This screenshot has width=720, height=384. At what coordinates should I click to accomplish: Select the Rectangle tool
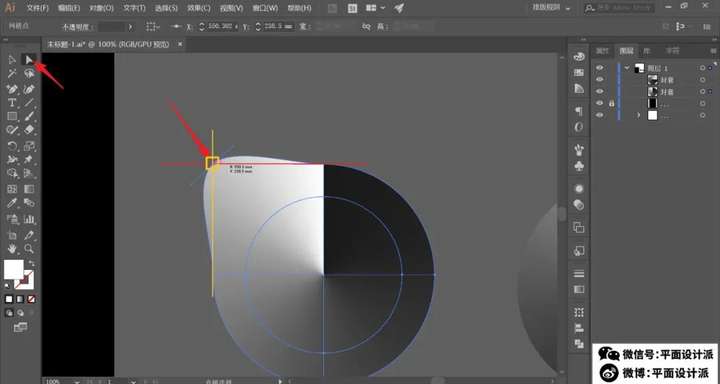pos(12,117)
